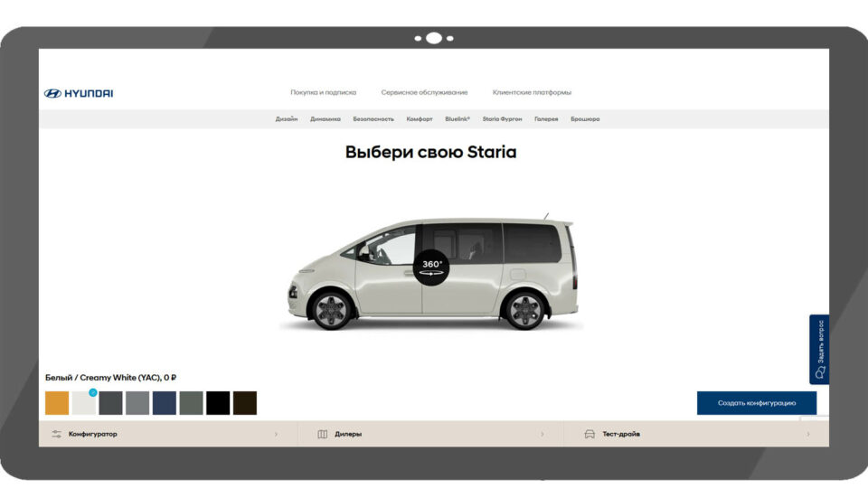This screenshot has height=488, width=868.
Task: Select the navy blue color swatch
Action: (x=165, y=403)
